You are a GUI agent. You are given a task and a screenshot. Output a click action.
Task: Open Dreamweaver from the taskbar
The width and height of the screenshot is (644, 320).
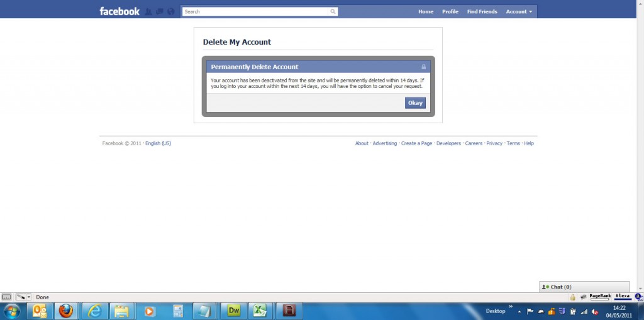[x=234, y=311]
